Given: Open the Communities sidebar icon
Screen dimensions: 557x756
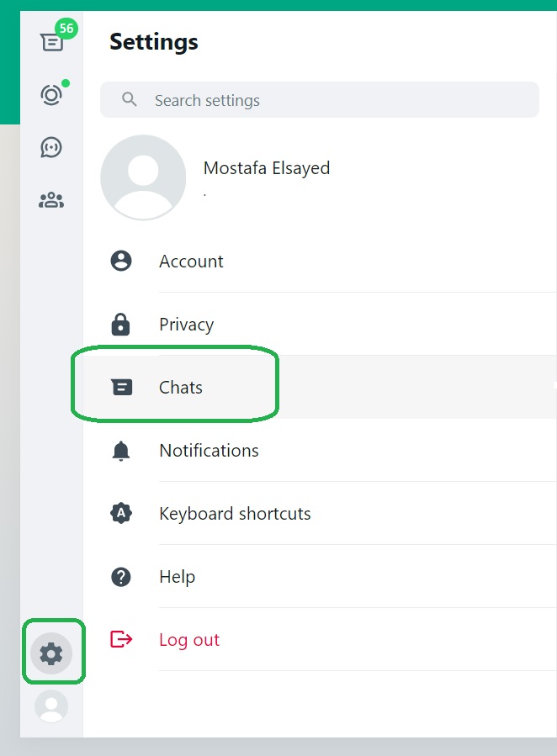Looking at the screenshot, I should coord(51,200).
